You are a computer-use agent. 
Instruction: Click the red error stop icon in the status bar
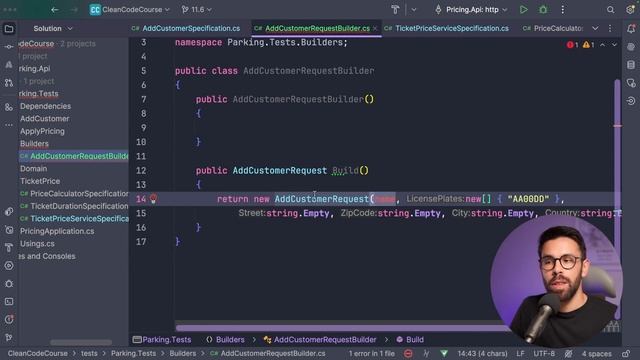(x=408, y=353)
